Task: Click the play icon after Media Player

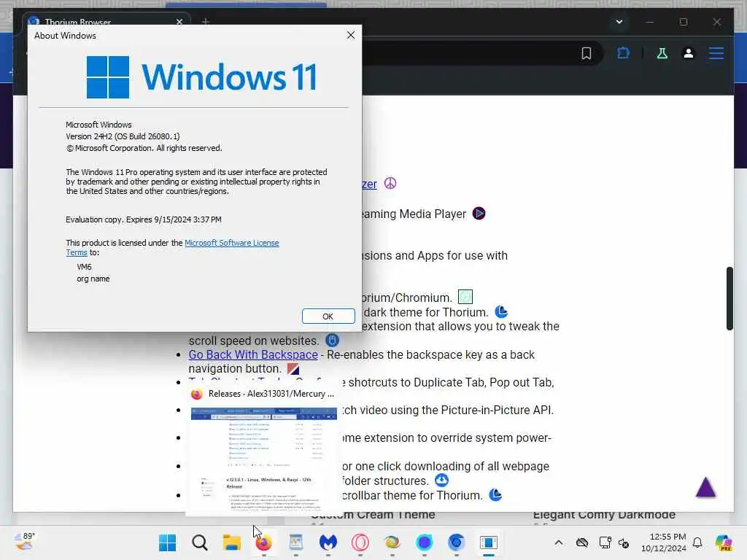Action: pyautogui.click(x=479, y=214)
